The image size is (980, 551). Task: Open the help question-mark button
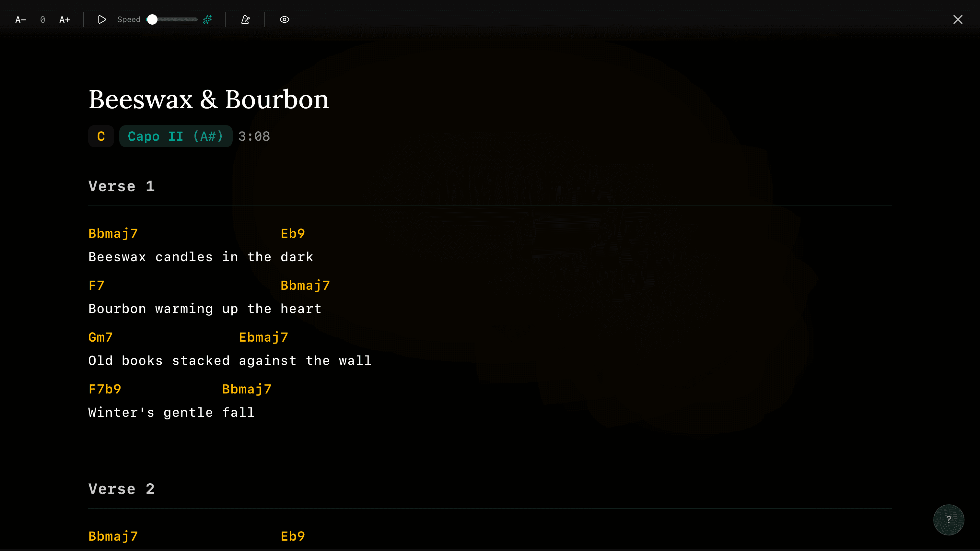pyautogui.click(x=949, y=520)
